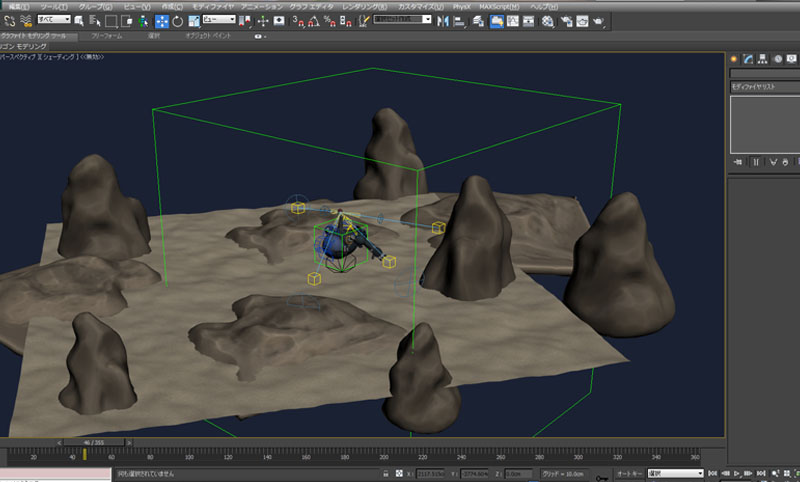Viewport: 800px width, 482px height.
Task: Toggle the Graphite Modeling Tools ribbon icon
Action: (496, 21)
